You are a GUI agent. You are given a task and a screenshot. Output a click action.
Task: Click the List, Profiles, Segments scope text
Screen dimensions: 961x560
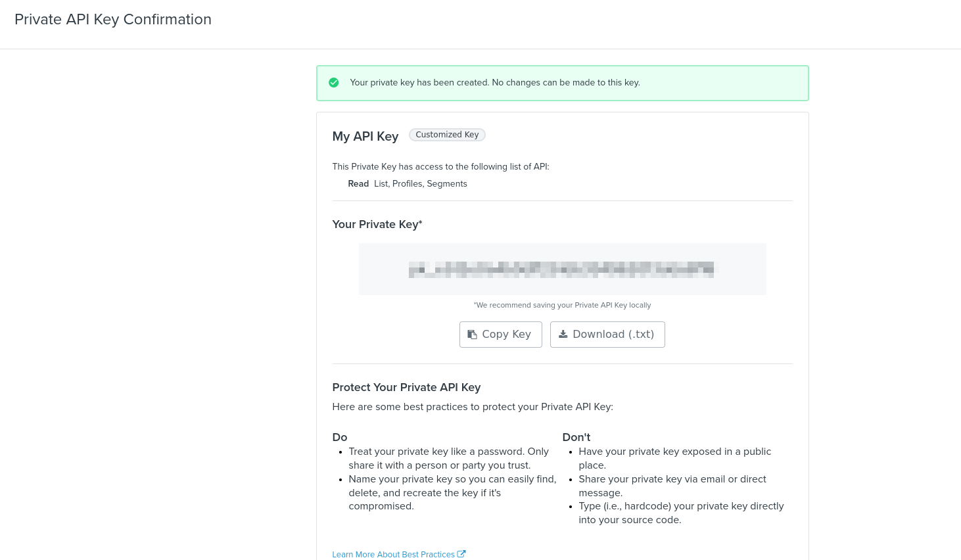[421, 184]
